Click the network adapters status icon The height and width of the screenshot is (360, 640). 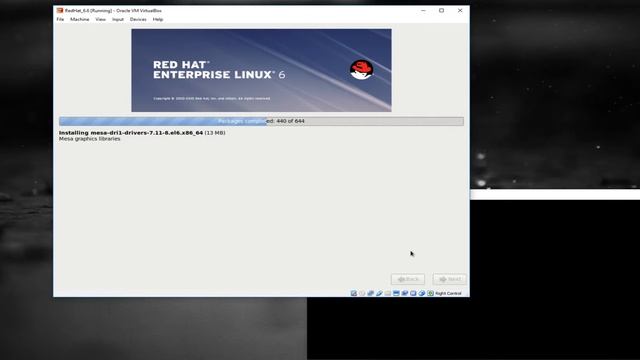point(371,293)
